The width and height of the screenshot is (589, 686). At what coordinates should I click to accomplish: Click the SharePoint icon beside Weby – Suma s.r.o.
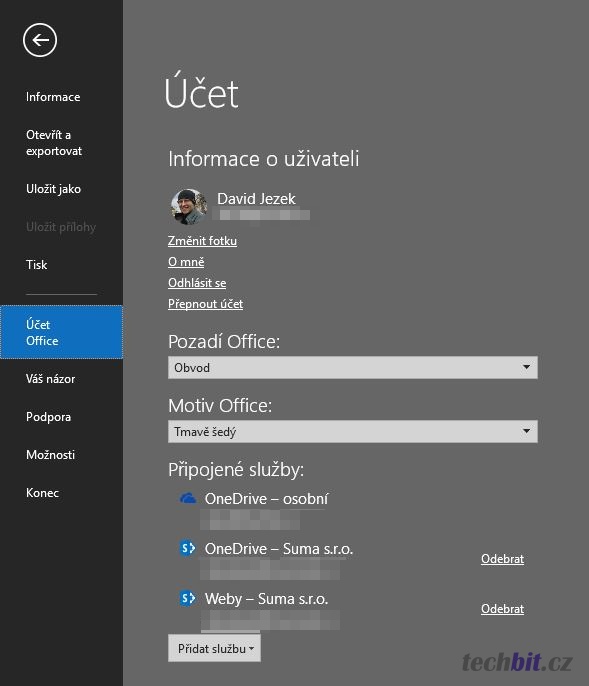(188, 598)
